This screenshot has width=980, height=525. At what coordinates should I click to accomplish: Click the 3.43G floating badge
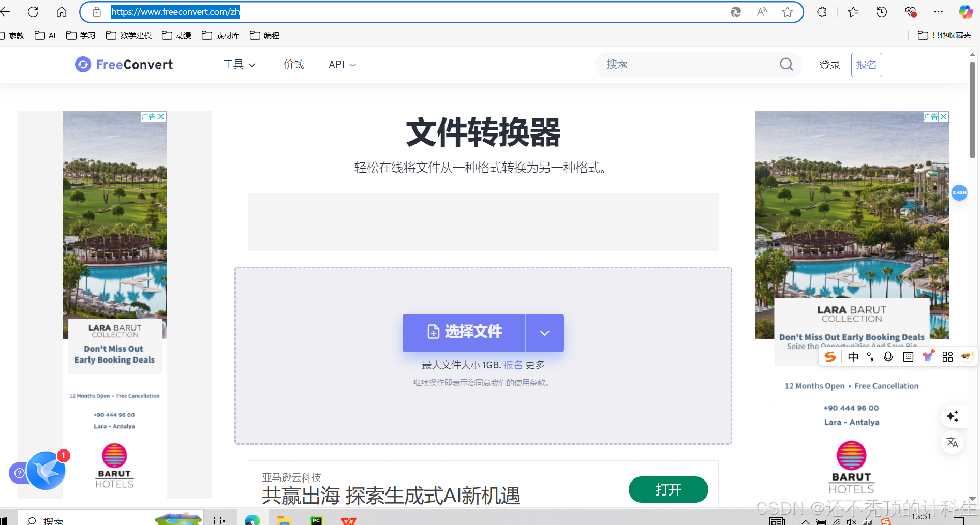[x=959, y=192]
